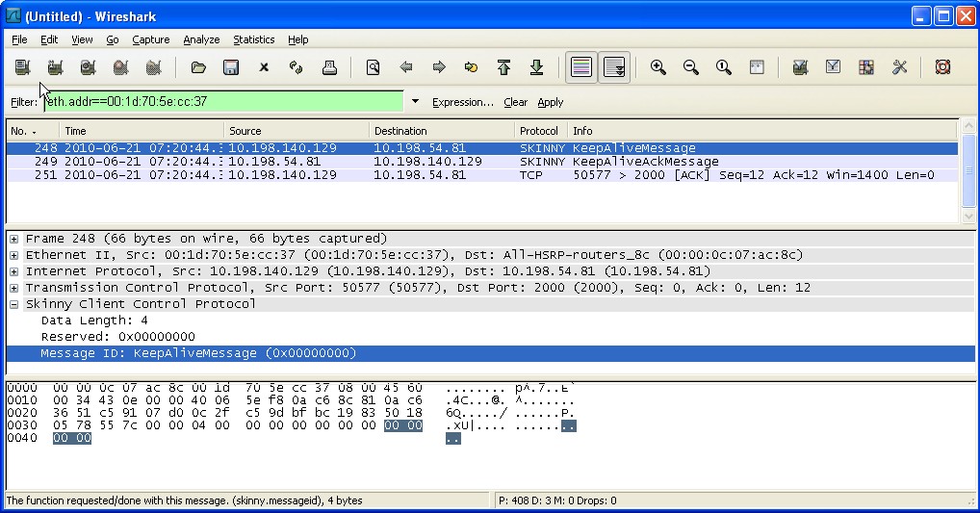The image size is (980, 513).
Task: Expand the Frame 248 tree node
Action: (x=14, y=239)
